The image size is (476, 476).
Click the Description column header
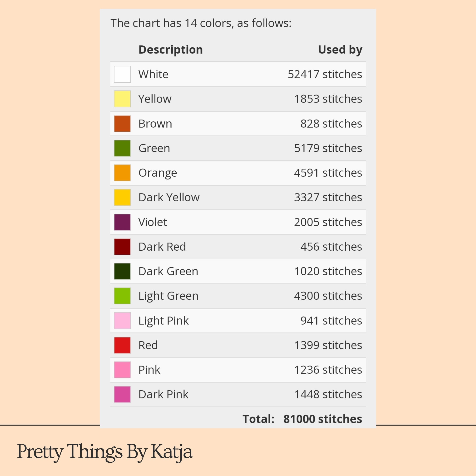[171, 50]
